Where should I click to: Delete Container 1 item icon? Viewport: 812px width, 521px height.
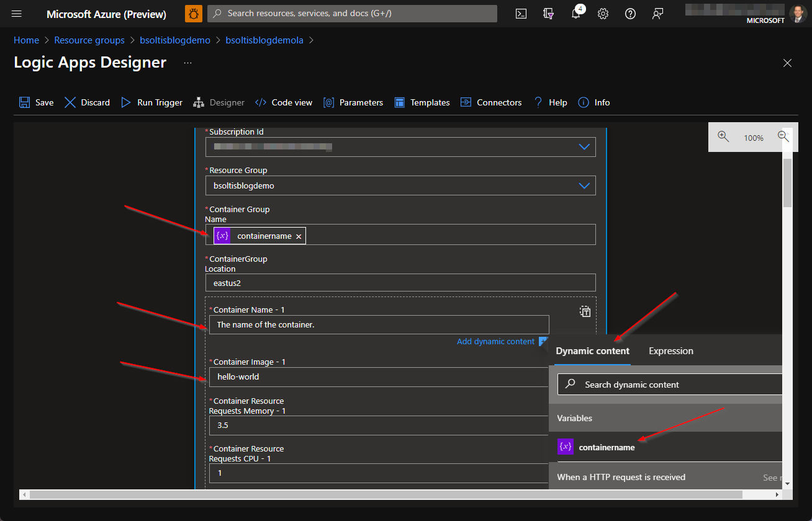585,311
